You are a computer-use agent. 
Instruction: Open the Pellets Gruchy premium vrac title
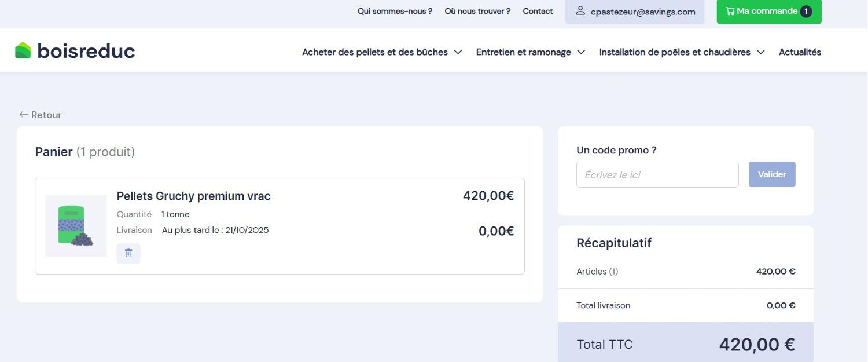click(x=193, y=196)
